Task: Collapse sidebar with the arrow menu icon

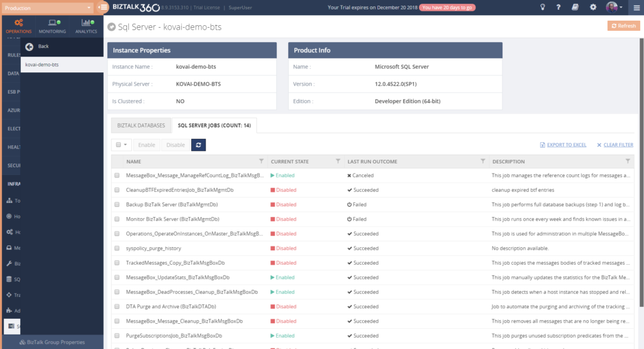Action: pos(103,7)
